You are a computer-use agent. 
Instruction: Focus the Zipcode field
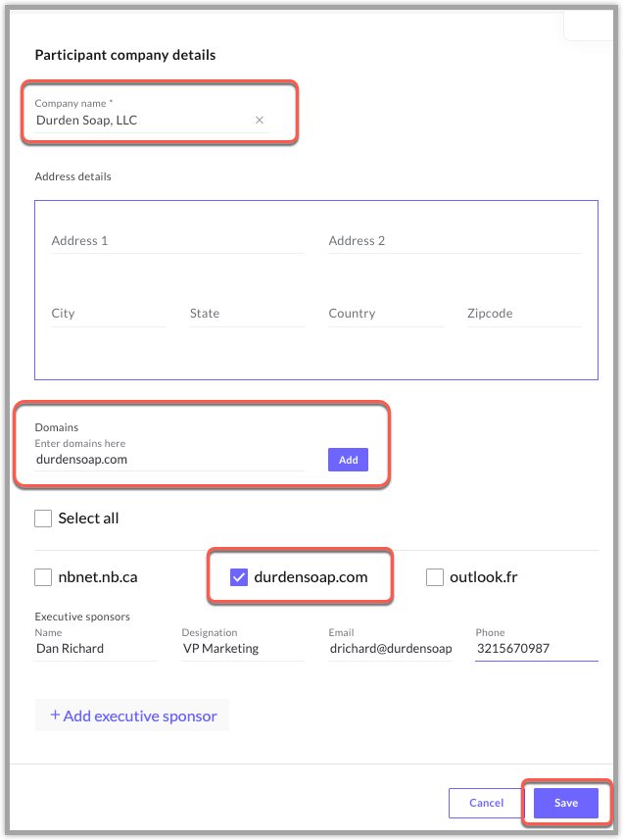click(524, 314)
